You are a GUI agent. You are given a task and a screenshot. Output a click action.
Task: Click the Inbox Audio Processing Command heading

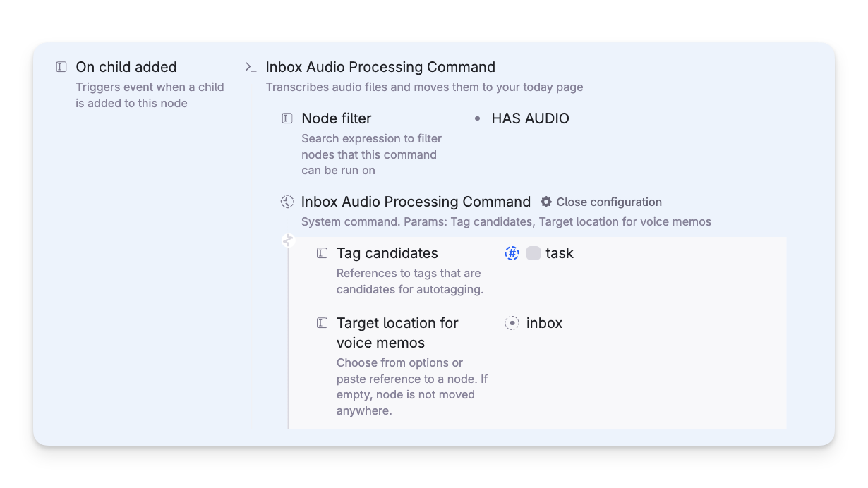click(x=380, y=67)
